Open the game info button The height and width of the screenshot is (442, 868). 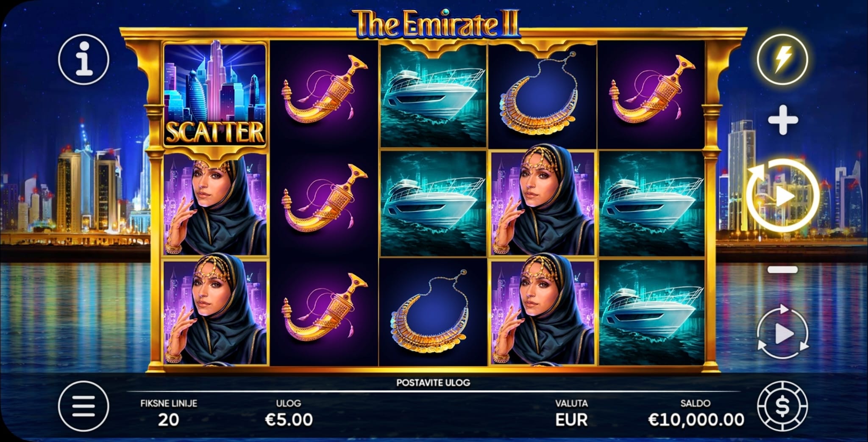pyautogui.click(x=83, y=59)
